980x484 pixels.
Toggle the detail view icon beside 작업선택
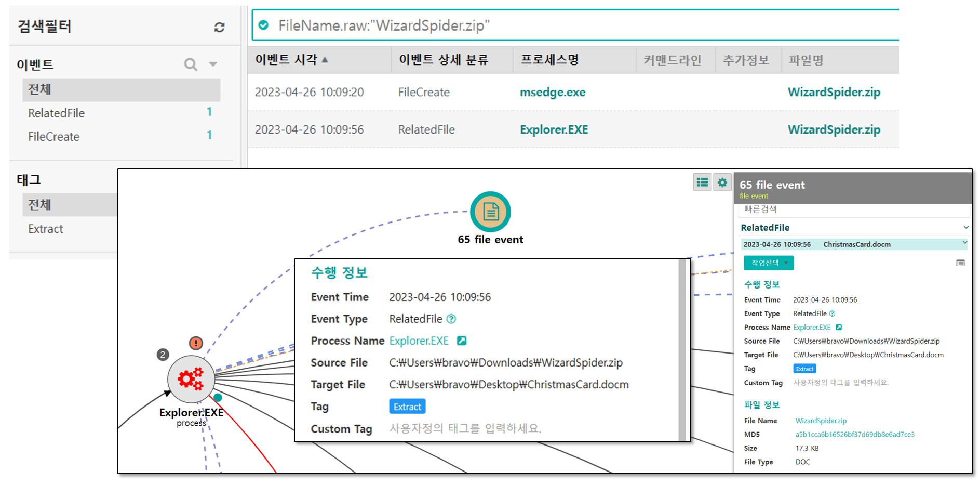[x=960, y=263]
